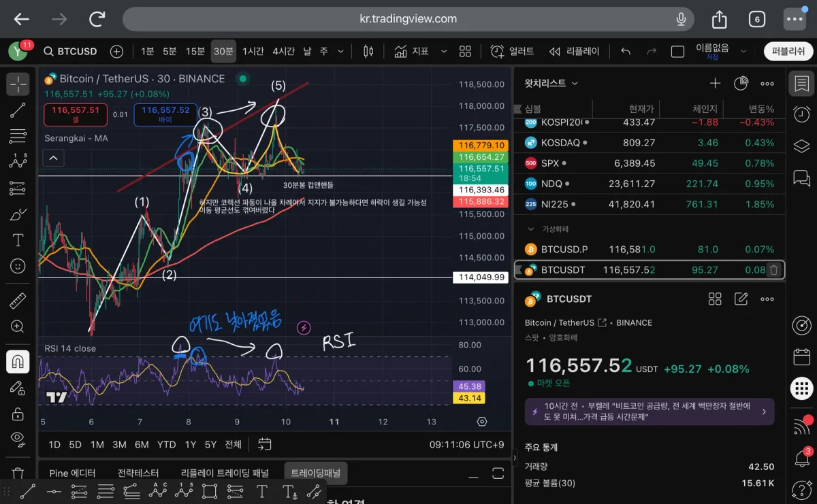Add symbol to compare with plus
This screenshot has width=817, height=504.
pos(116,51)
